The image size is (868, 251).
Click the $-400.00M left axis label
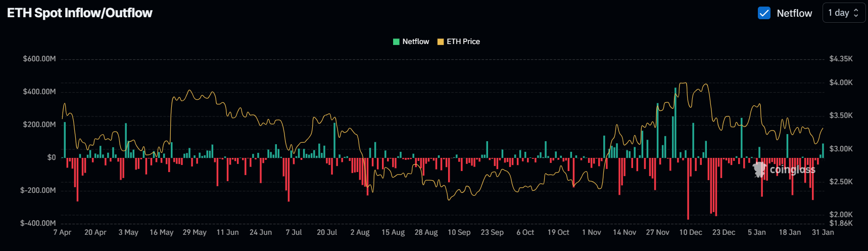pos(38,223)
